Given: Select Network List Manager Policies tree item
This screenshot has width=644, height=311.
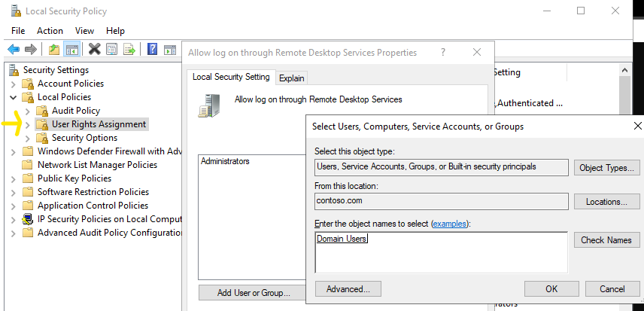Looking at the screenshot, I should pyautogui.click(x=97, y=165).
